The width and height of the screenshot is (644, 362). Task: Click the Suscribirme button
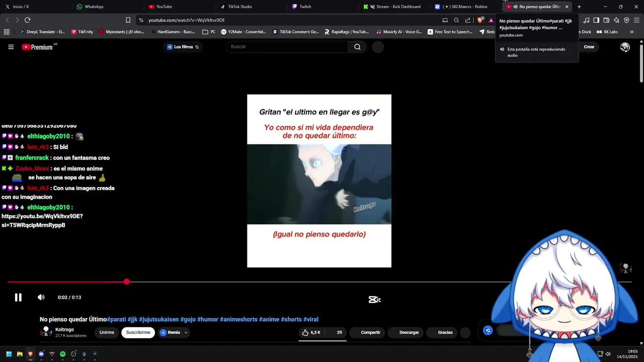pyautogui.click(x=138, y=332)
